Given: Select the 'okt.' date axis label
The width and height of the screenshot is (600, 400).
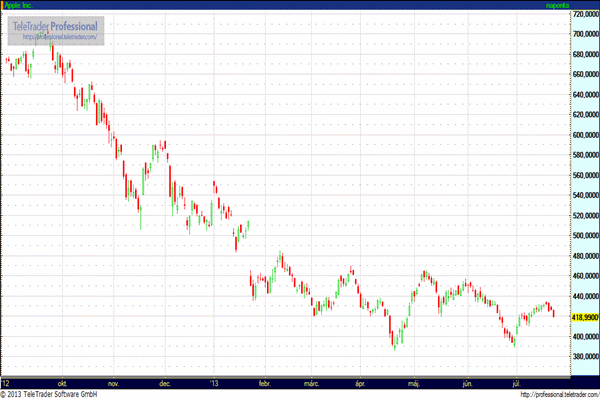Looking at the screenshot, I should (62, 382).
